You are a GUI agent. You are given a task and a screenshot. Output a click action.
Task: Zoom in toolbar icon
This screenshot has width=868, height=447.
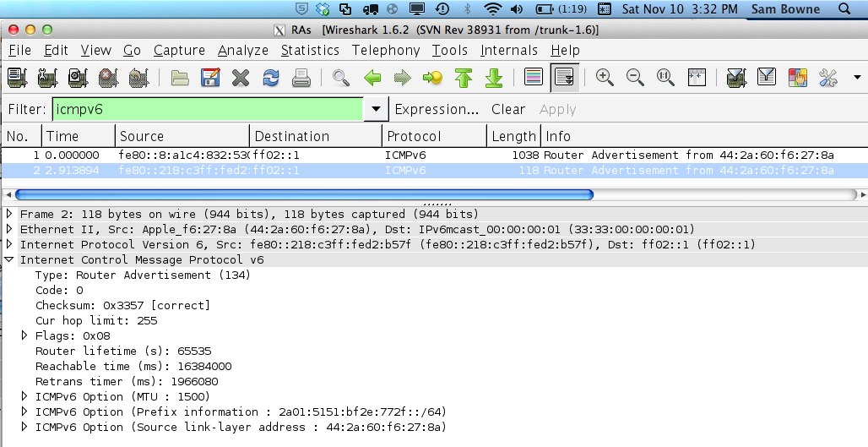pos(604,77)
